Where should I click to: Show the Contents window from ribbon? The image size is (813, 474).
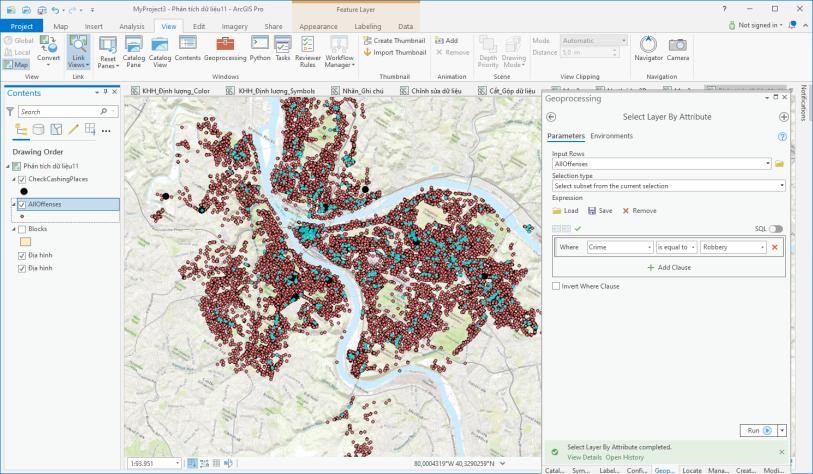click(x=188, y=49)
